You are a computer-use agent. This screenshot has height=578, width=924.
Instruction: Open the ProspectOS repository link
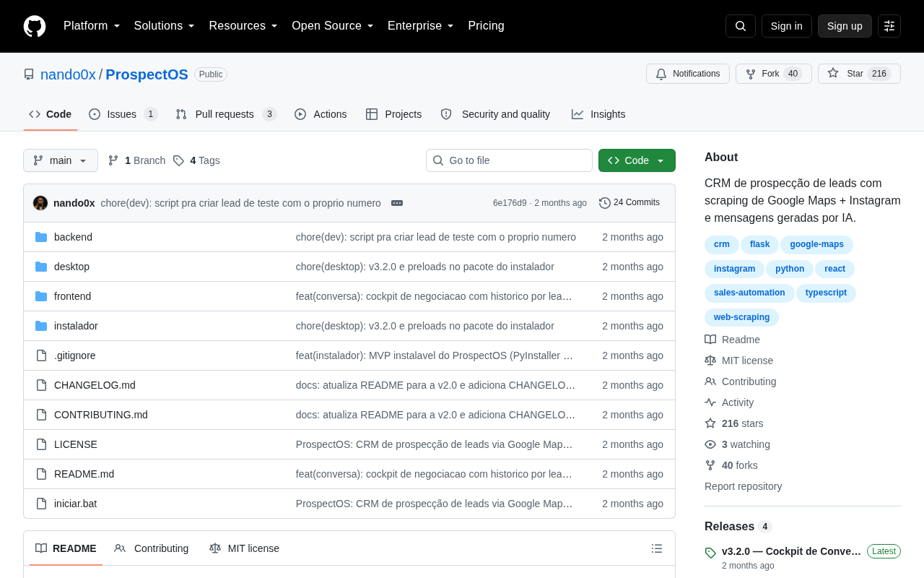pyautogui.click(x=147, y=74)
